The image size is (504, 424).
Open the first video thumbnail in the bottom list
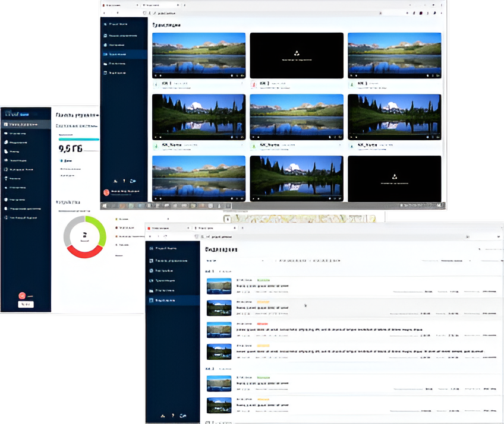[x=219, y=286]
